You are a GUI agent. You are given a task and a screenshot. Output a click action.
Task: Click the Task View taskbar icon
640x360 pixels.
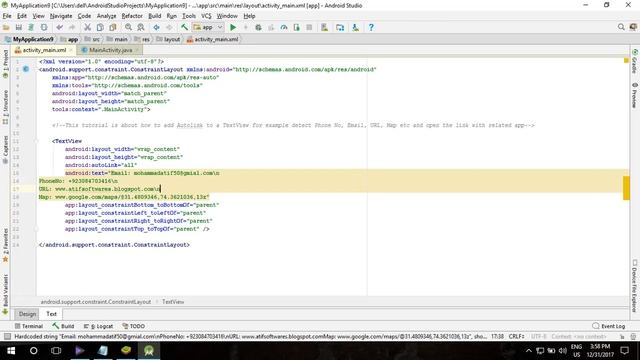click(x=56, y=351)
